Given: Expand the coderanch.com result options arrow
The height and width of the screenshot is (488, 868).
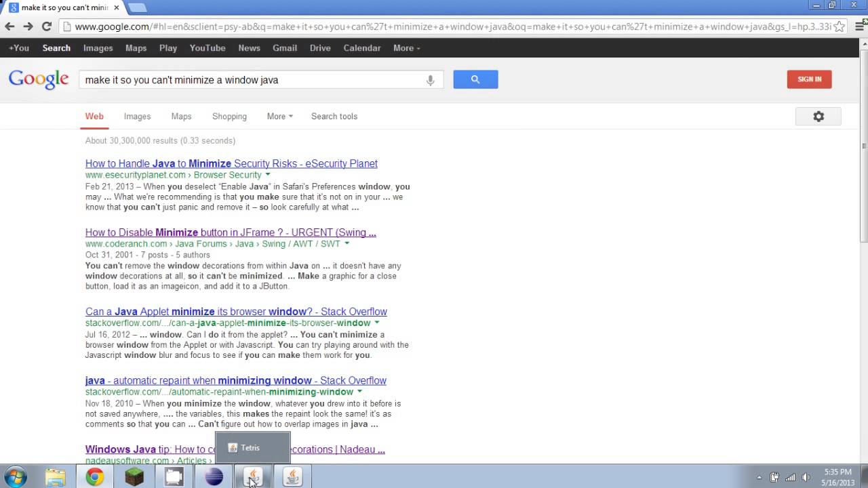Looking at the screenshot, I should (347, 244).
